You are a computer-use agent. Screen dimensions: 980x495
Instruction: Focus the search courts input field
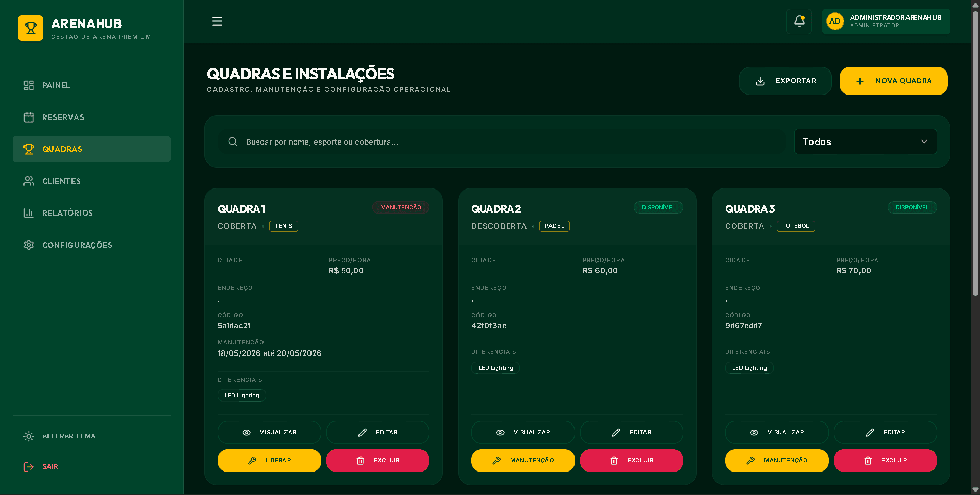tap(501, 142)
